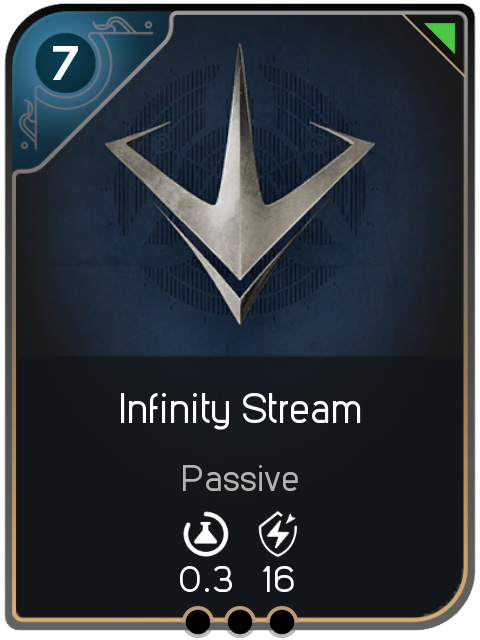Screen dimensions: 480x640
Task: Click the right wing tip of the emblem
Action: (367, 144)
